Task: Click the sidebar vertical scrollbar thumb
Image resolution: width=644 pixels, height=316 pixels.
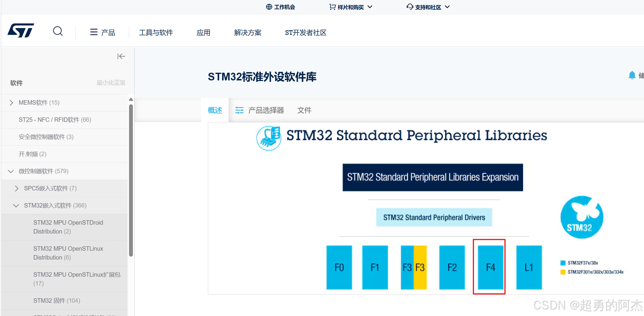Action: pos(131,180)
